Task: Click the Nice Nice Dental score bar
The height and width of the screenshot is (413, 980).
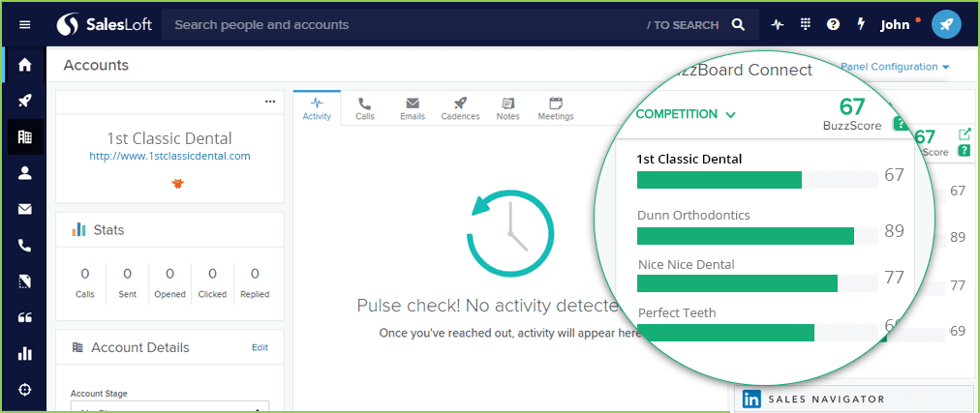Action: [x=757, y=283]
